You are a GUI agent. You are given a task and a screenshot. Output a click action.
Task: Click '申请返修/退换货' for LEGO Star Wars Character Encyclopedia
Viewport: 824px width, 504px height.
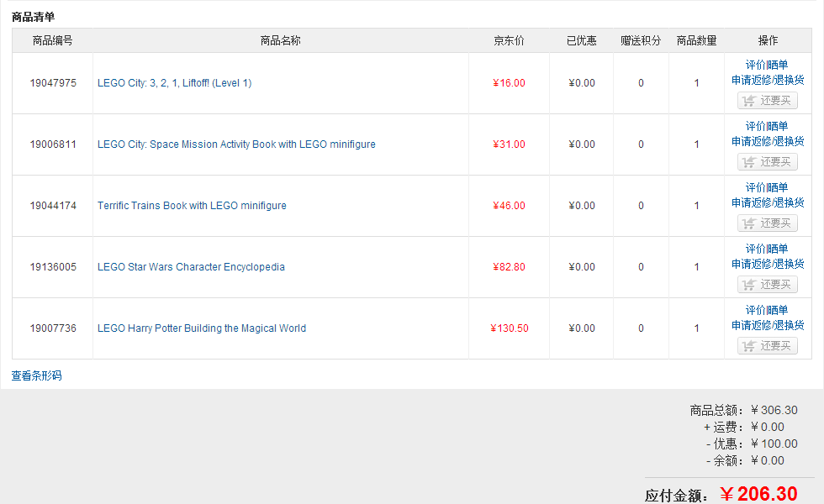[x=768, y=264]
